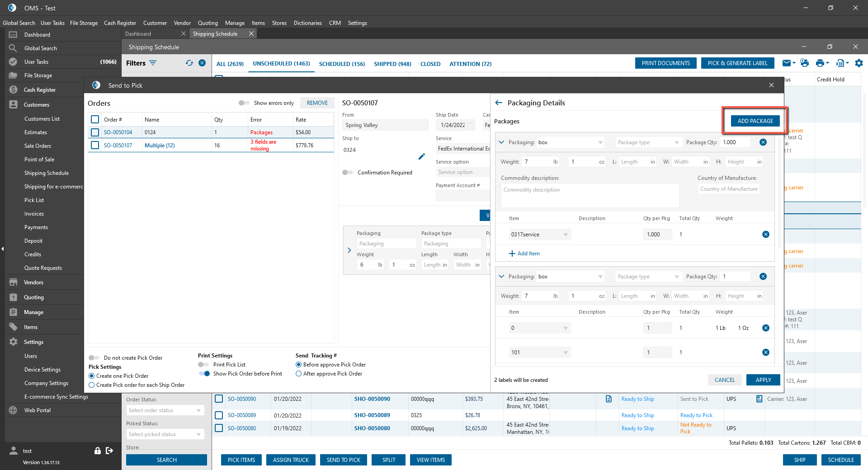
Task: Select After approve Pick Order radio option
Action: (x=298, y=374)
